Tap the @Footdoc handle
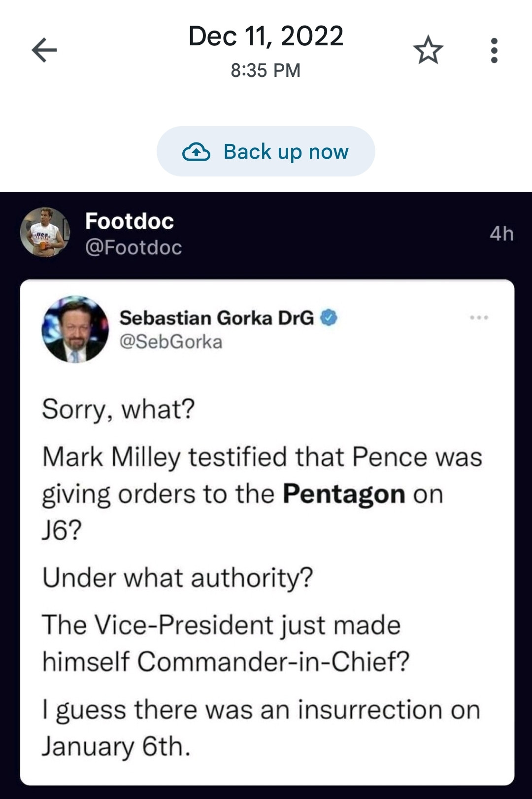 [x=133, y=247]
